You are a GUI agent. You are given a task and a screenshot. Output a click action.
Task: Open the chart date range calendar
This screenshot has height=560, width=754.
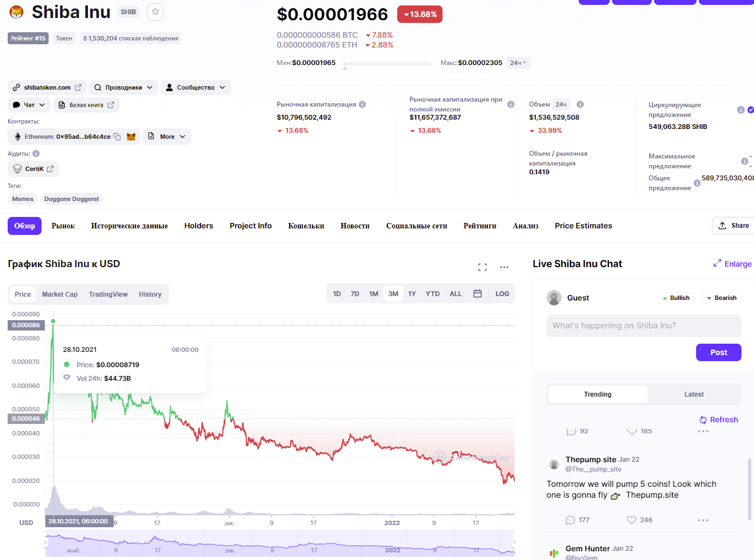(x=478, y=294)
